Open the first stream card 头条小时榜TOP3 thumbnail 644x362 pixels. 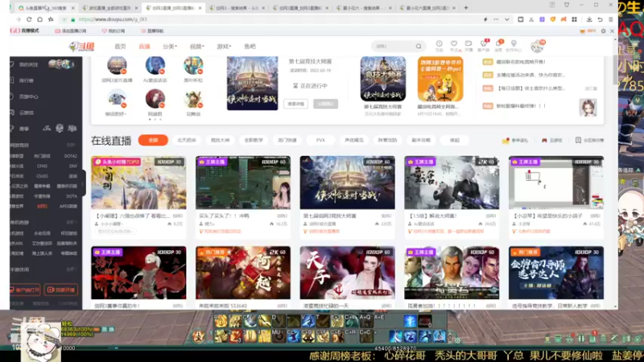point(138,183)
